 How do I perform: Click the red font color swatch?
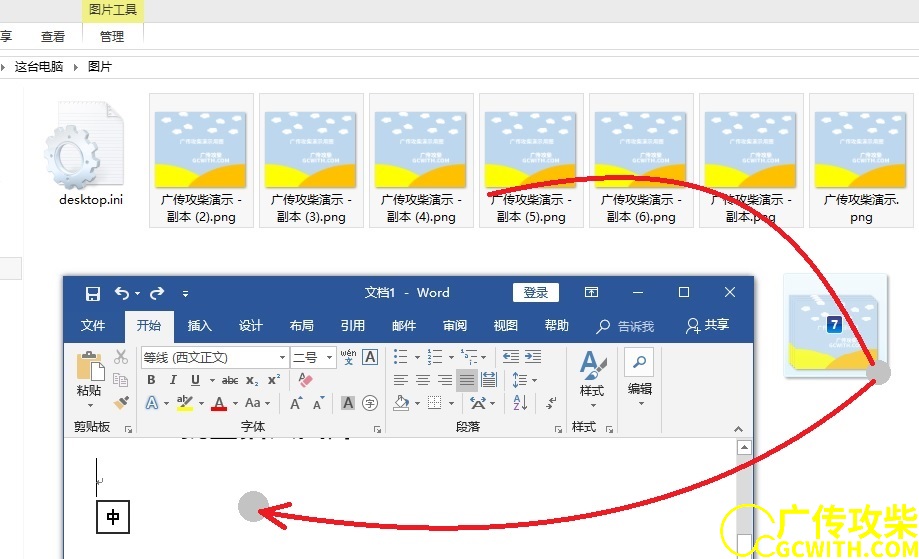click(x=219, y=403)
